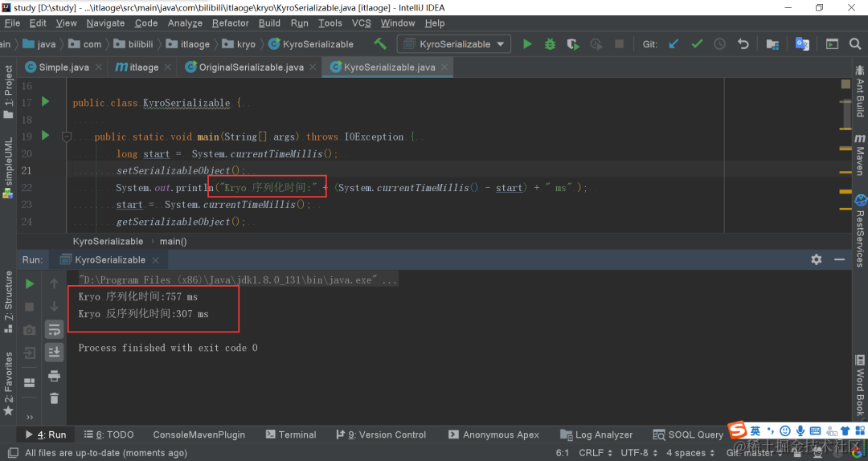Run with Coverage using the shield icon
The width and height of the screenshot is (868, 461).
(x=573, y=43)
